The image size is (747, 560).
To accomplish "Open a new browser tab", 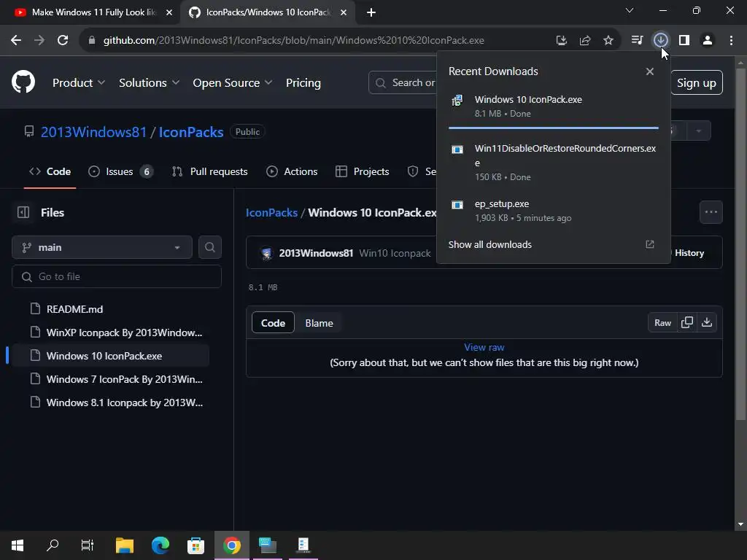I will click(x=371, y=12).
